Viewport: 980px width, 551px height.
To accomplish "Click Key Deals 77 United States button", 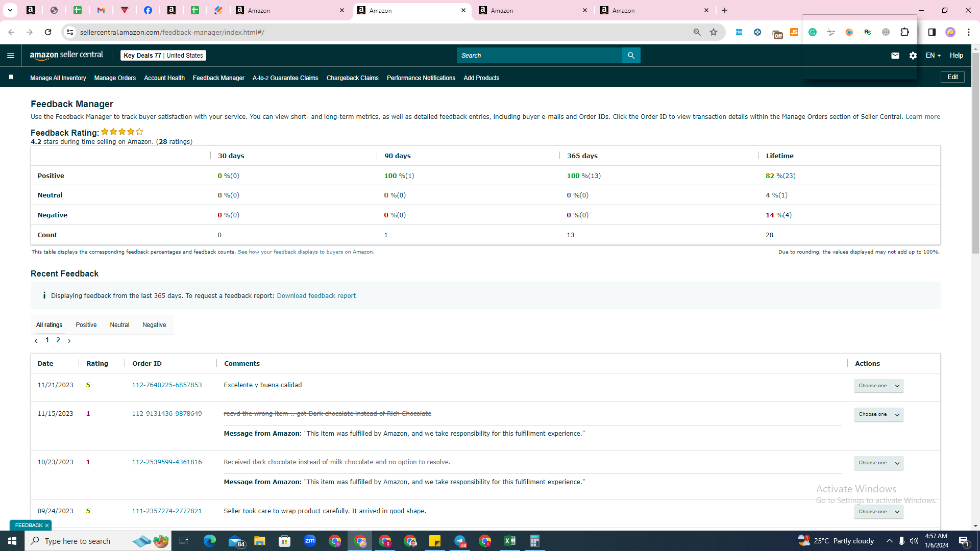I will pos(163,56).
